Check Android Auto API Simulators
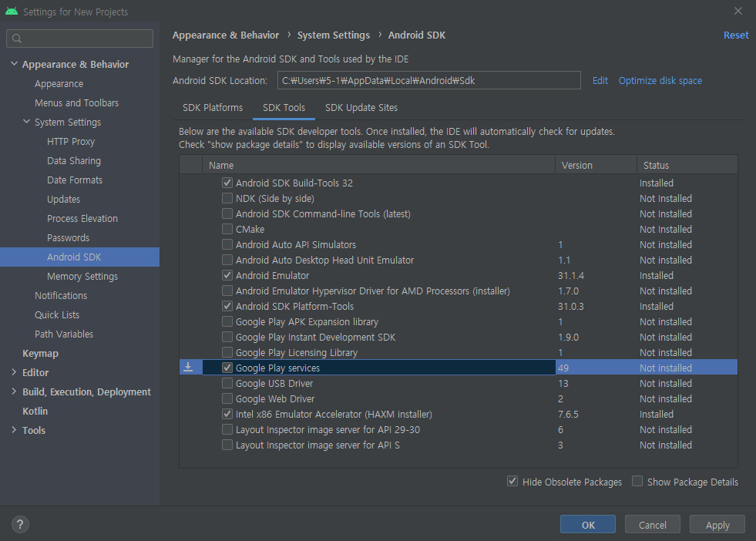Screen dimensions: 756x541 coord(227,244)
